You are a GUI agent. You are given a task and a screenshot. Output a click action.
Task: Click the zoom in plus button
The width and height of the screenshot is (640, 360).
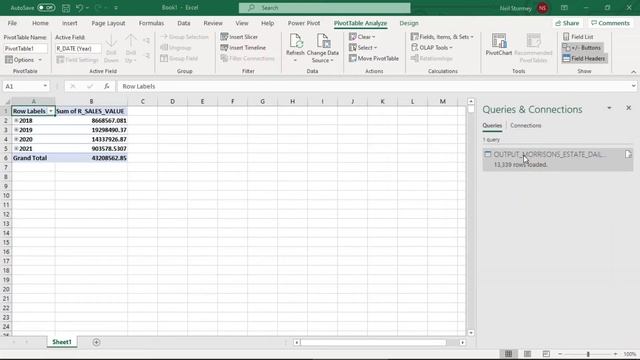(x=616, y=354)
